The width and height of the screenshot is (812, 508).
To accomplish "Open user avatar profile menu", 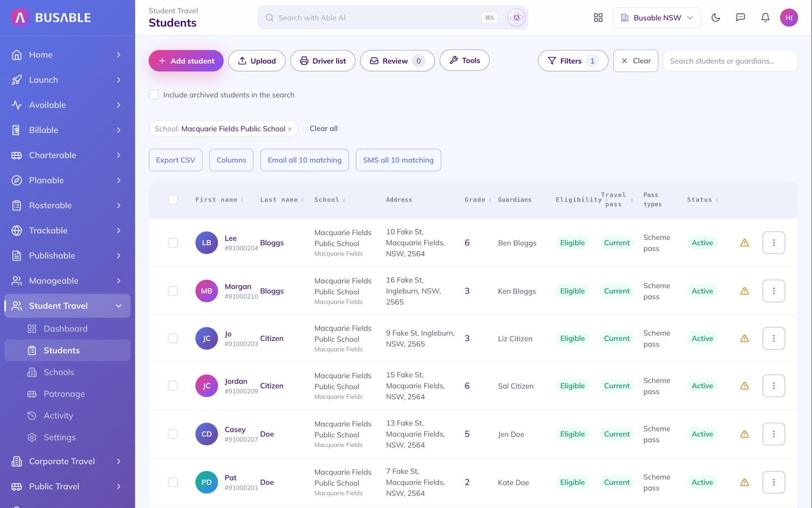I will 789,18.
